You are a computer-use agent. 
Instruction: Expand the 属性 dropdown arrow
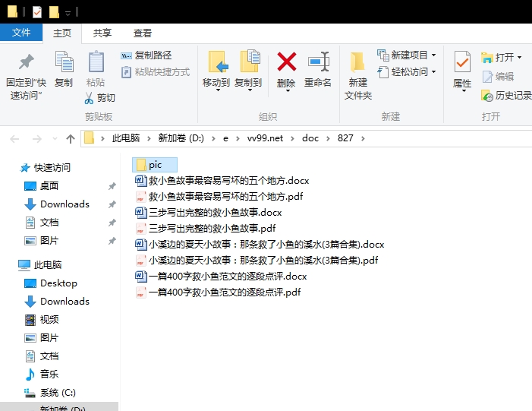point(463,91)
